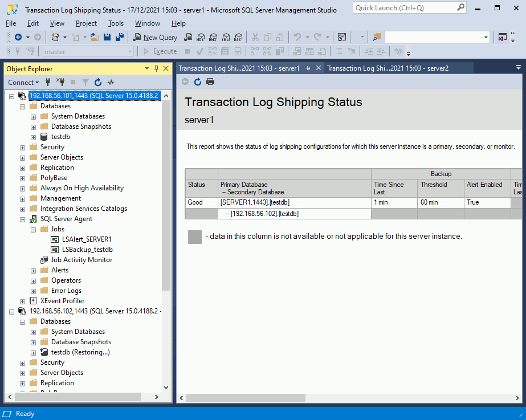The width and height of the screenshot is (526, 420).
Task: Close the Object Explorer panel
Action: click(166, 68)
